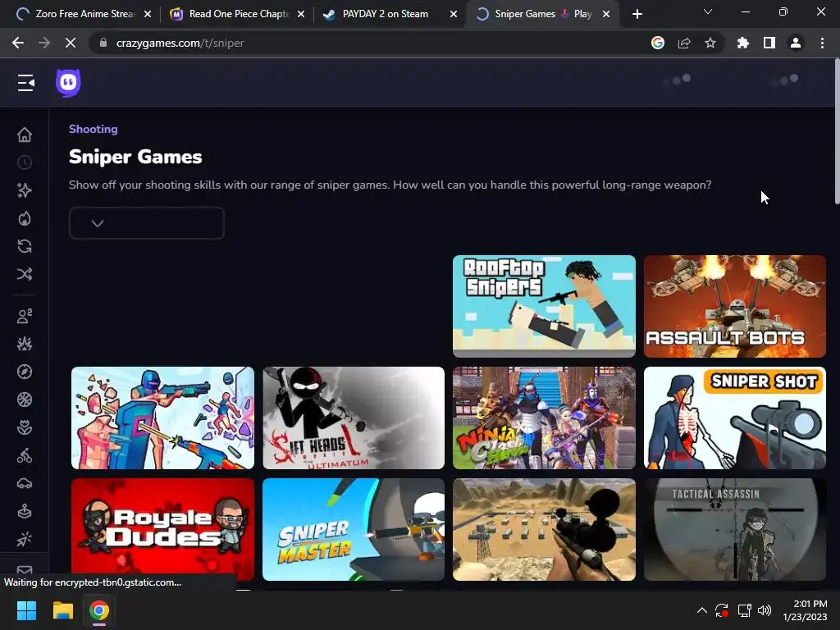Open the clock showing 2:01 PM

coord(806,610)
